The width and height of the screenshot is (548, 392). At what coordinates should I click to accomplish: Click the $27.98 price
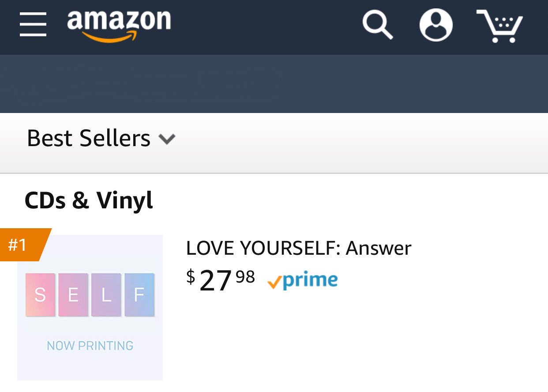pos(220,280)
